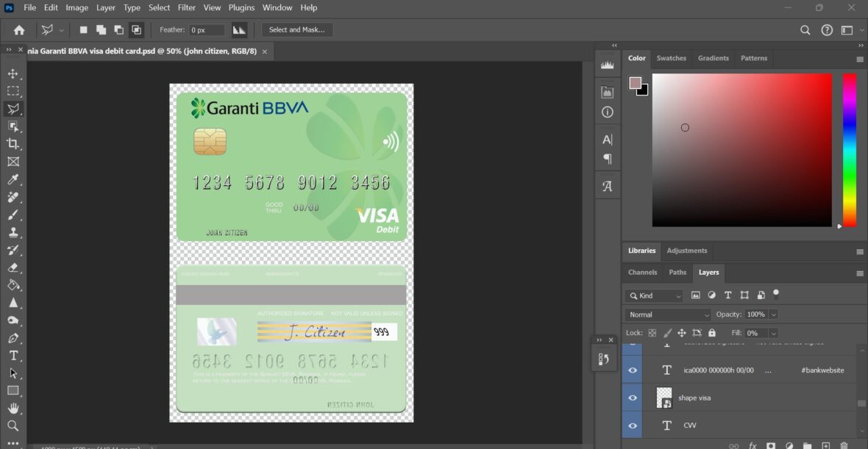Select the Pen tool

[x=13, y=338]
